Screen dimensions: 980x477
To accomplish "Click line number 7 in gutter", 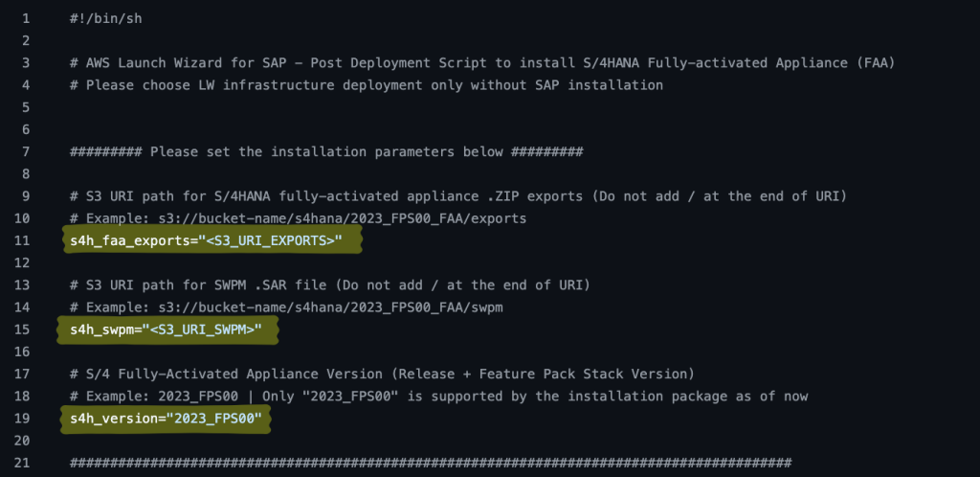I will (26, 152).
